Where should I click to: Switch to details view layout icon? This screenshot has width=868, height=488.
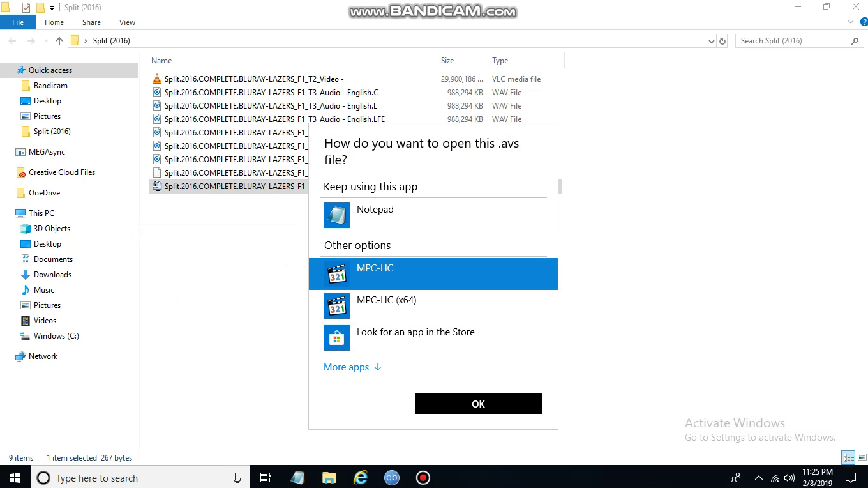848,457
